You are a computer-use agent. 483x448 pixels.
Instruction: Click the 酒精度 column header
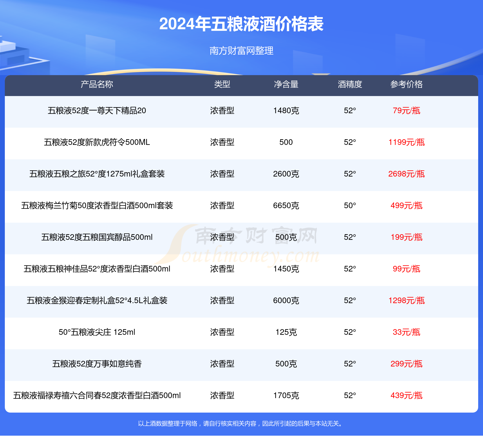click(350, 84)
